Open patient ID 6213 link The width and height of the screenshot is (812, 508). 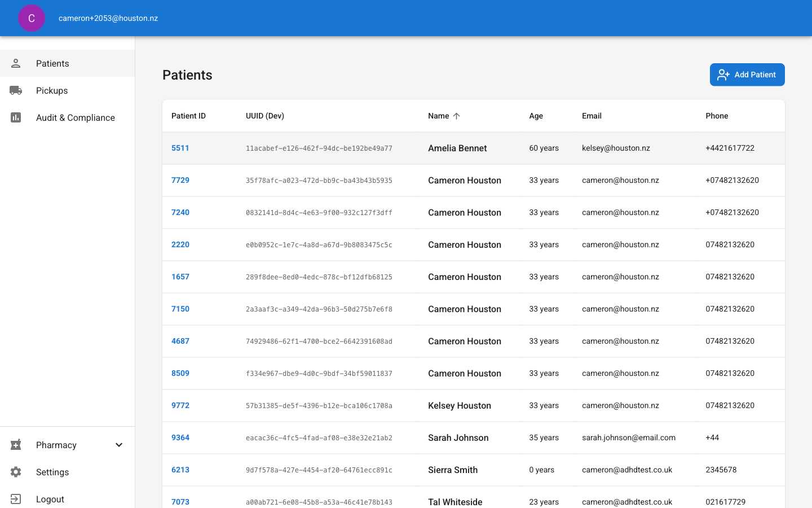(180, 470)
